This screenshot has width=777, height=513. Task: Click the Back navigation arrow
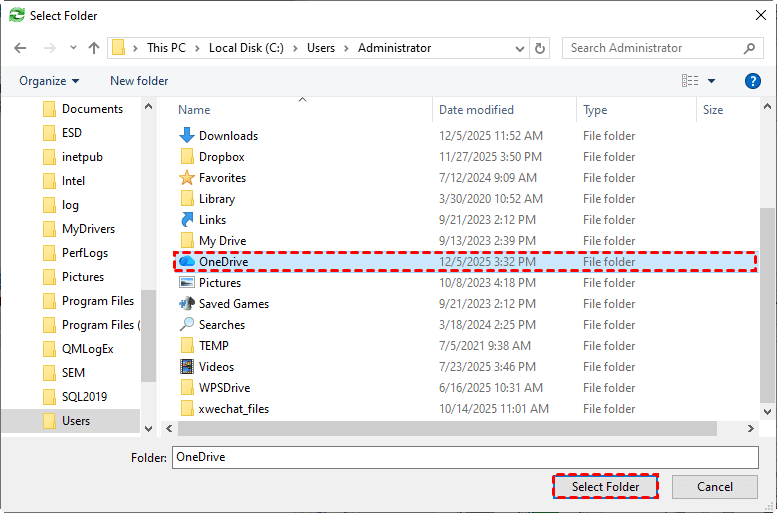point(21,48)
